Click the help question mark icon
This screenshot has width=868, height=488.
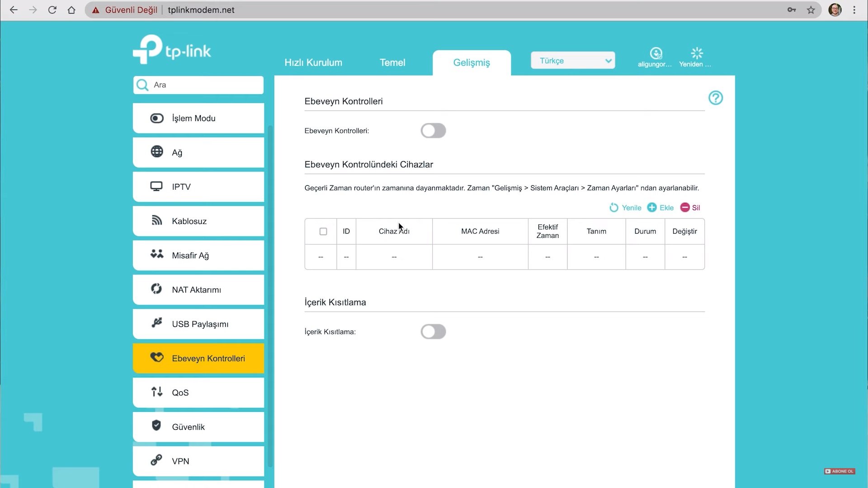pyautogui.click(x=715, y=98)
